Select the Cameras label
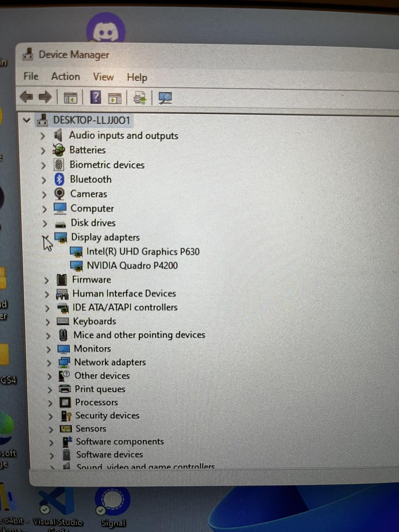The height and width of the screenshot is (532, 399). click(x=89, y=194)
